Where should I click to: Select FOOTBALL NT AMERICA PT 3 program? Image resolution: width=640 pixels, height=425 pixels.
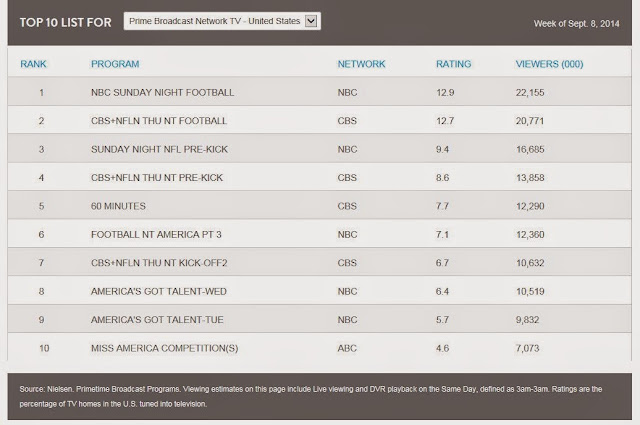pyautogui.click(x=156, y=235)
